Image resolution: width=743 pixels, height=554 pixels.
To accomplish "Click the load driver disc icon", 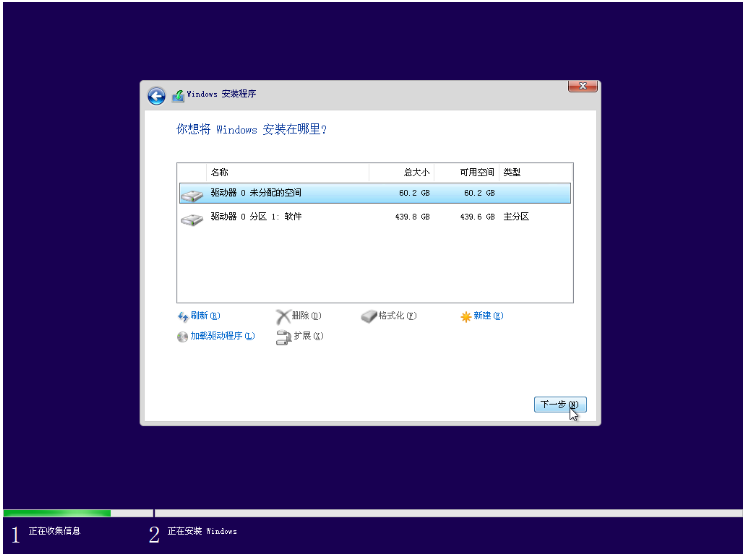I will tap(182, 337).
